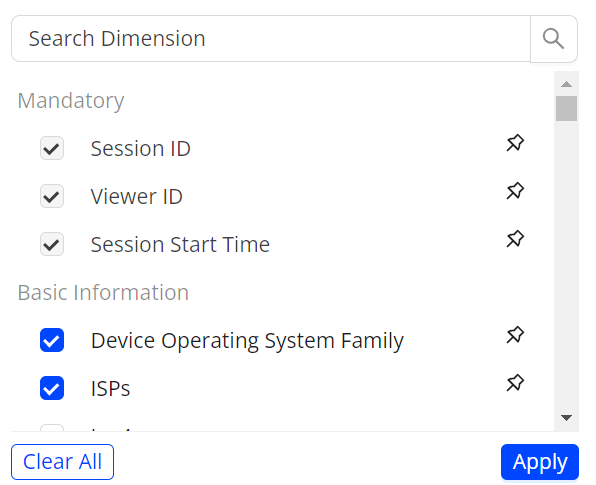Click the dimension list scrollbar thumb
Screen dimensions: 596x485
[x=566, y=108]
